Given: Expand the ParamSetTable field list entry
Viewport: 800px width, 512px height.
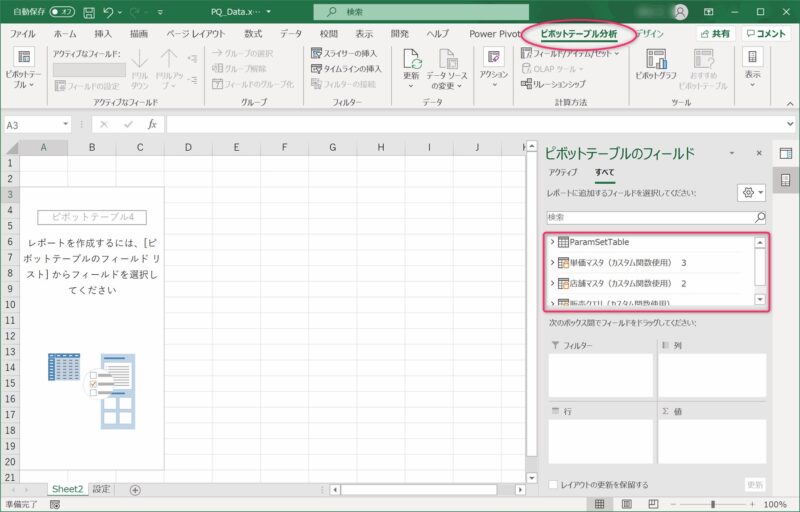Looking at the screenshot, I should pos(552,242).
